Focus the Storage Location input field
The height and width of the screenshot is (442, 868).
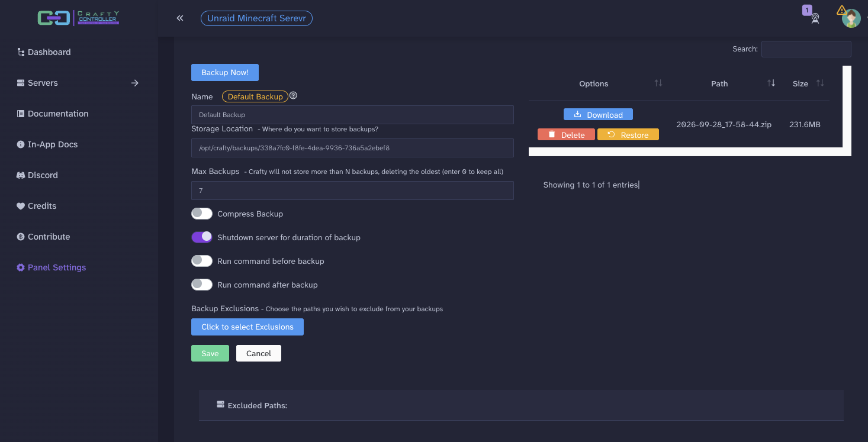[352, 148]
